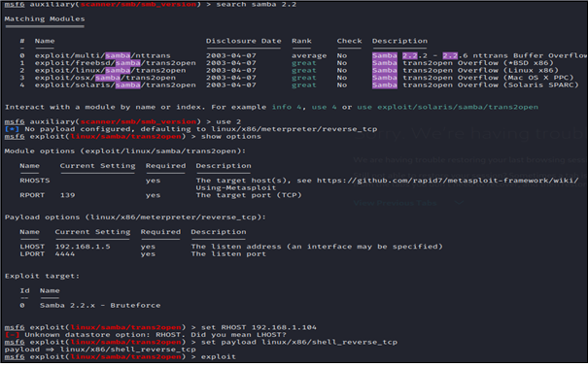Image resolution: width=588 pixels, height=367 pixels.
Task: Click the Check column header
Action: (x=349, y=41)
